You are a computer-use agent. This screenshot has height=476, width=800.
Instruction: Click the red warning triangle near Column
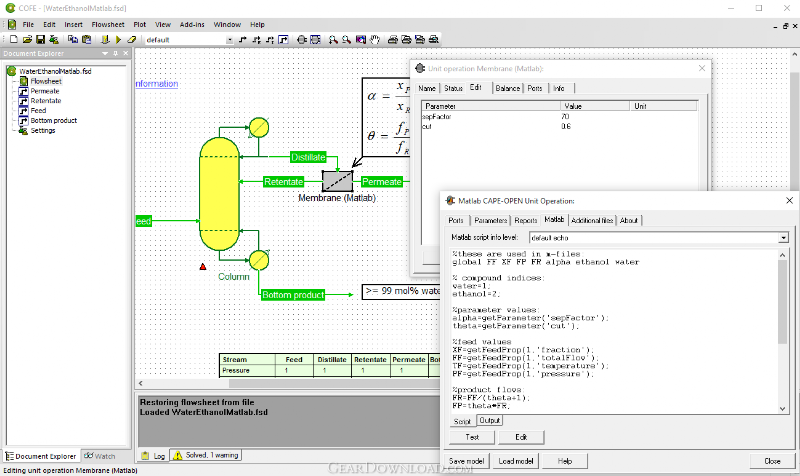click(203, 266)
